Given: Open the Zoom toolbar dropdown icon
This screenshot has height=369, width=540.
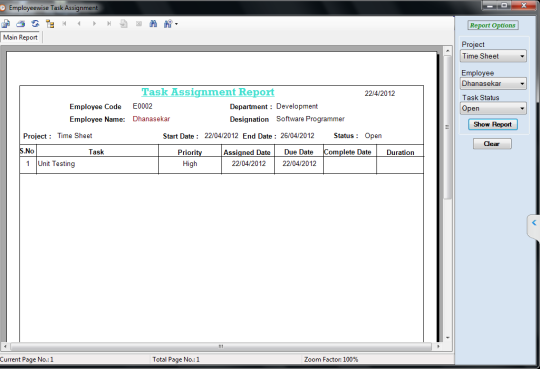Looking at the screenshot, I should tap(170, 24).
